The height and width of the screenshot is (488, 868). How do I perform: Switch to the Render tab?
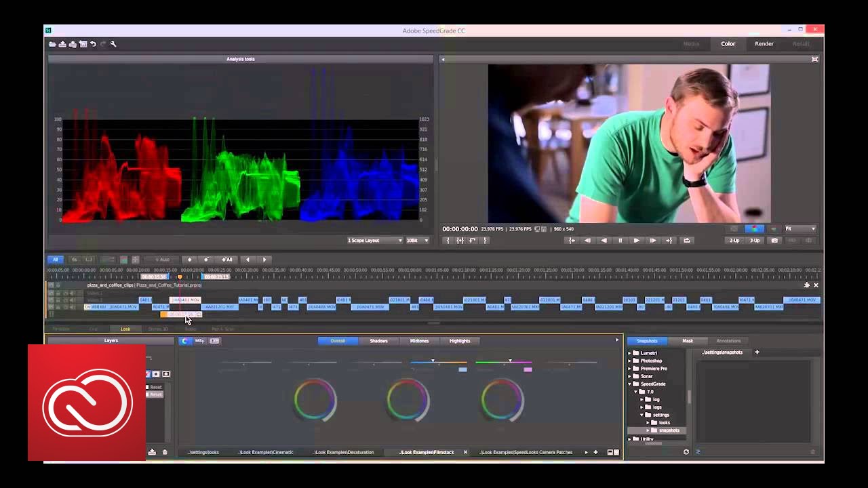point(764,44)
